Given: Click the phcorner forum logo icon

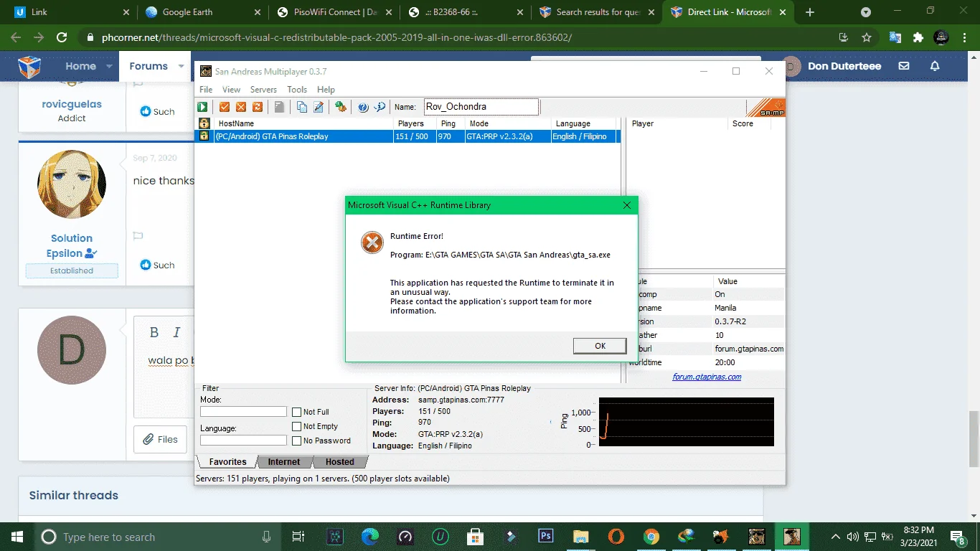Looking at the screenshot, I should [29, 66].
